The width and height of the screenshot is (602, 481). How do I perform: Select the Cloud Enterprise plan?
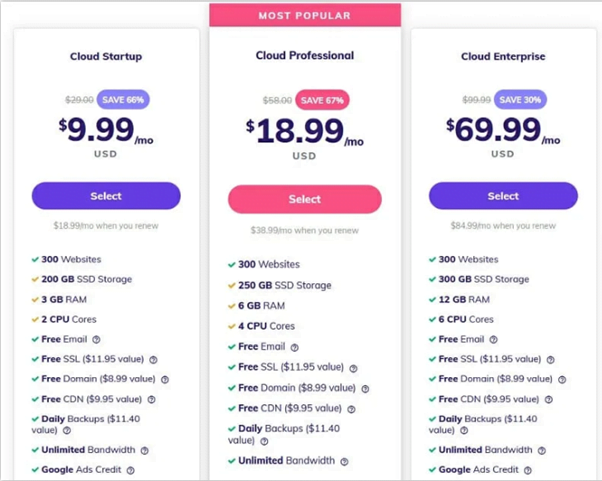click(x=503, y=196)
